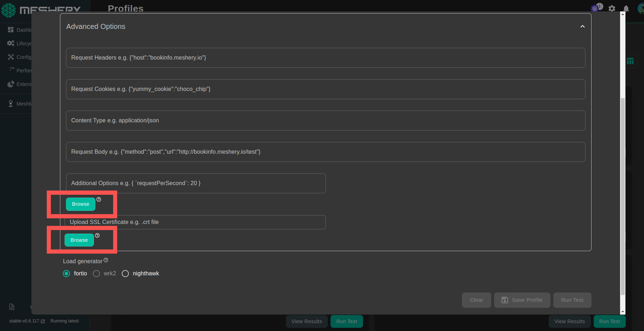Collapse the Advanced Options section
This screenshot has height=331, width=644.
click(x=582, y=26)
